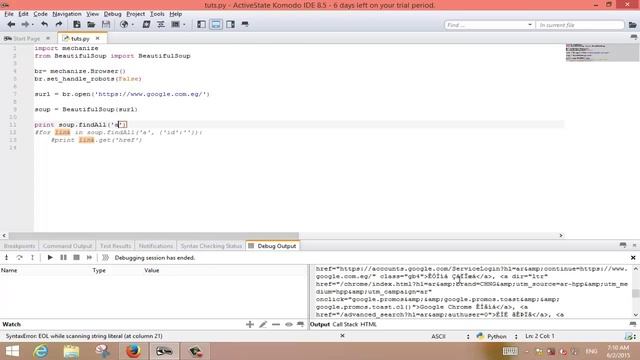Stop the debugging session

point(76,258)
